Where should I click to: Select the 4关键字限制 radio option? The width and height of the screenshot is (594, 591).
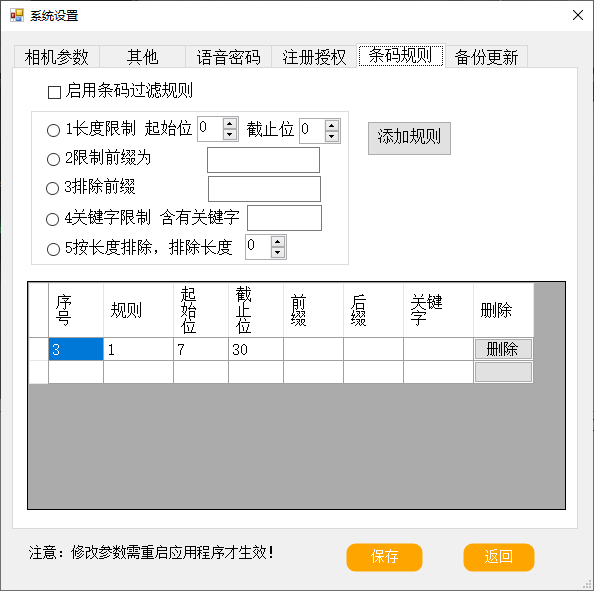pyautogui.click(x=53, y=219)
